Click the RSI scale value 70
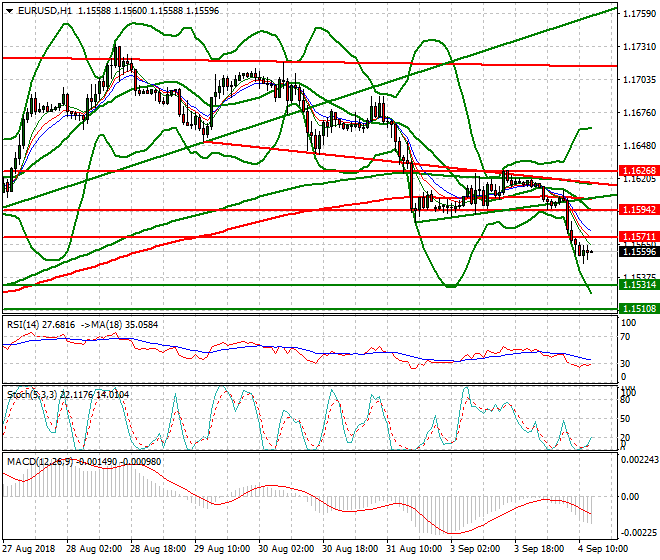660x560 pixels. tap(625, 337)
